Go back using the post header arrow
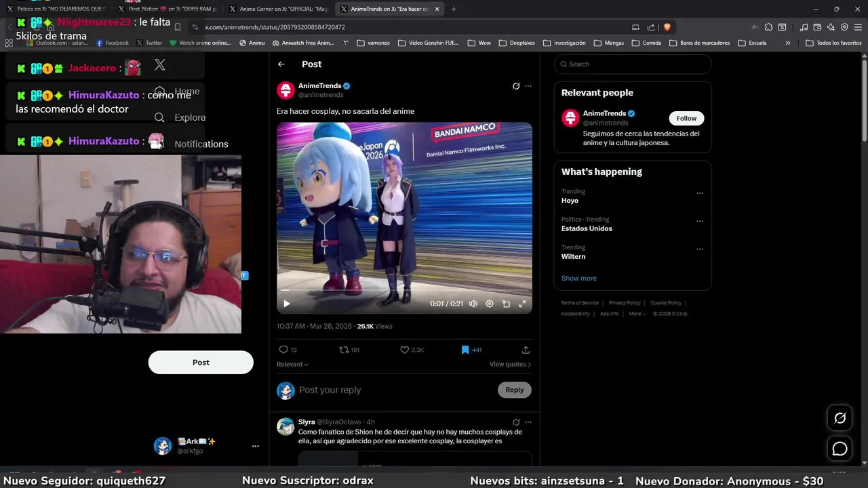Image resolution: width=868 pixels, height=488 pixels. point(281,64)
